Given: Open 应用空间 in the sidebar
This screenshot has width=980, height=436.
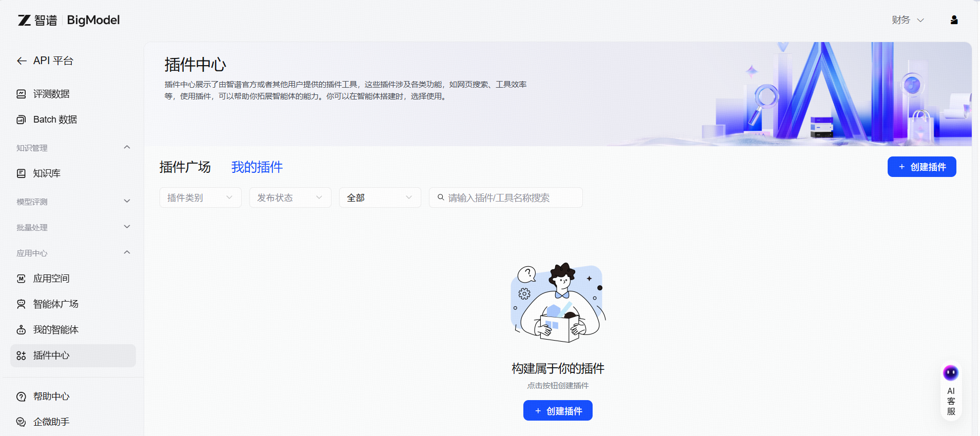Looking at the screenshot, I should coord(51,279).
